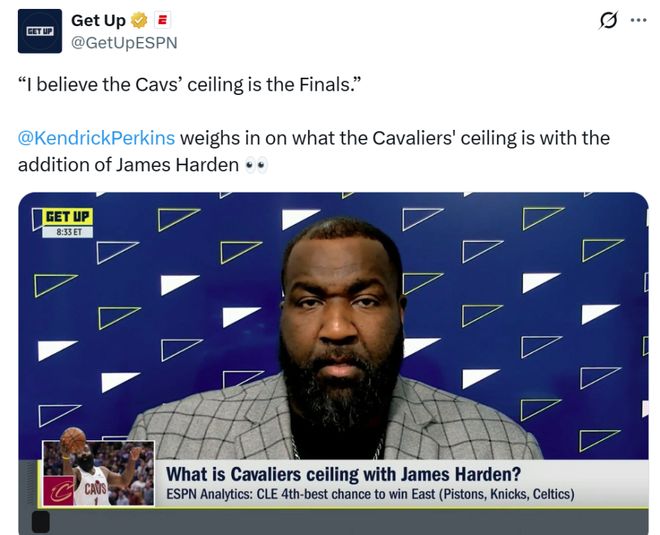Click the ESPN affiliate badge
Screen dimensions: 660x535
pyautogui.click(x=162, y=20)
